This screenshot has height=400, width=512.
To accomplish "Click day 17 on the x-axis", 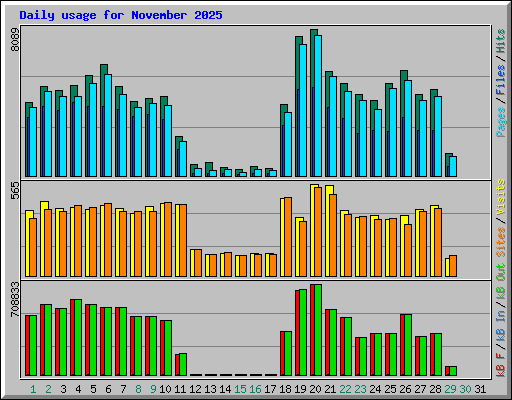I will [x=270, y=389].
